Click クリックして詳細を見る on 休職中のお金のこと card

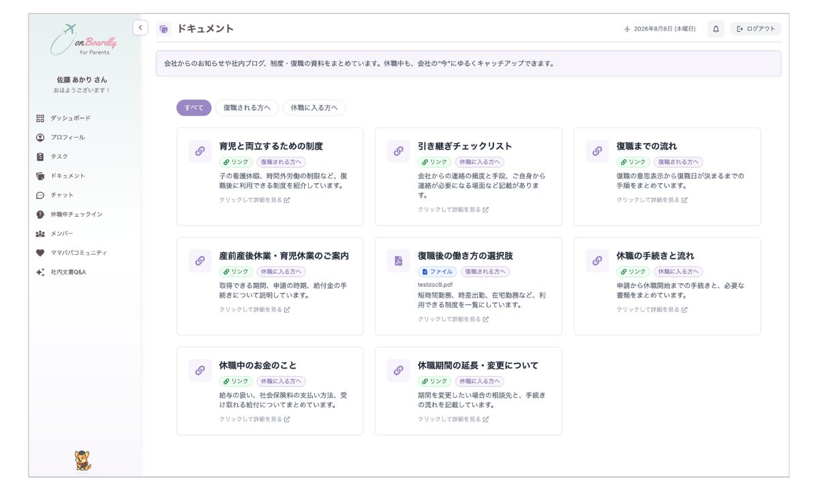pos(254,419)
